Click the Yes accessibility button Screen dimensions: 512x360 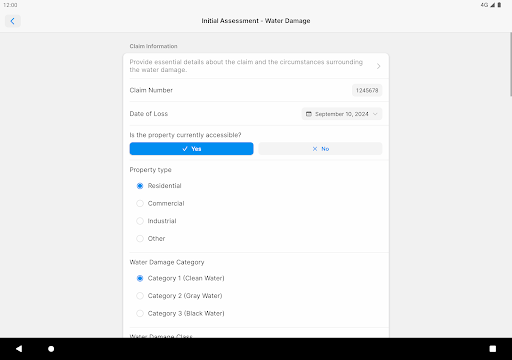pos(191,149)
